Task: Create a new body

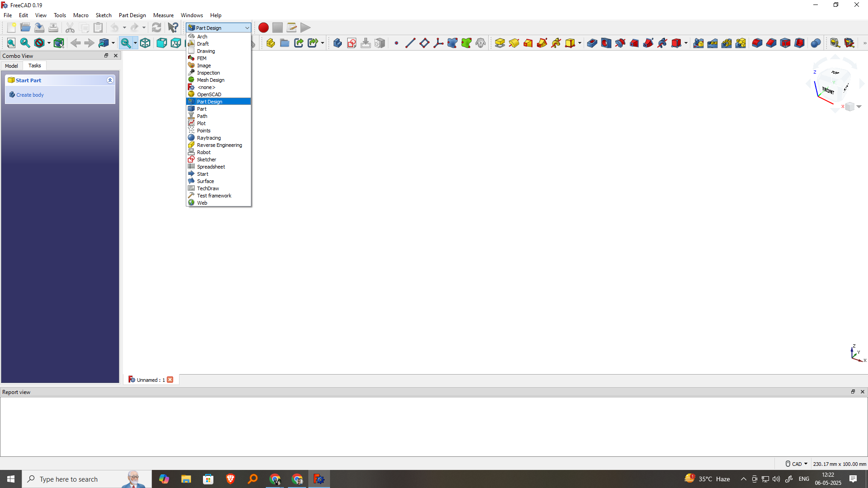Action: pyautogui.click(x=338, y=43)
